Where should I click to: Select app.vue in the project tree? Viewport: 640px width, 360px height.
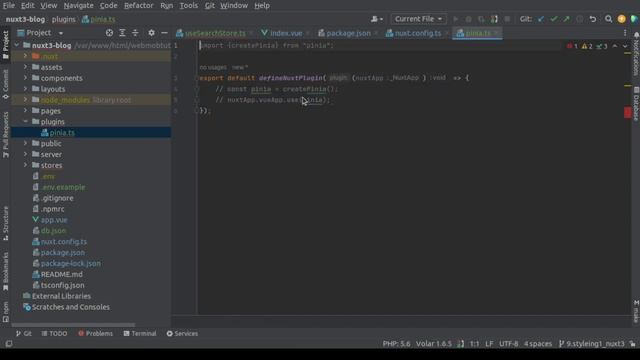coord(53,220)
